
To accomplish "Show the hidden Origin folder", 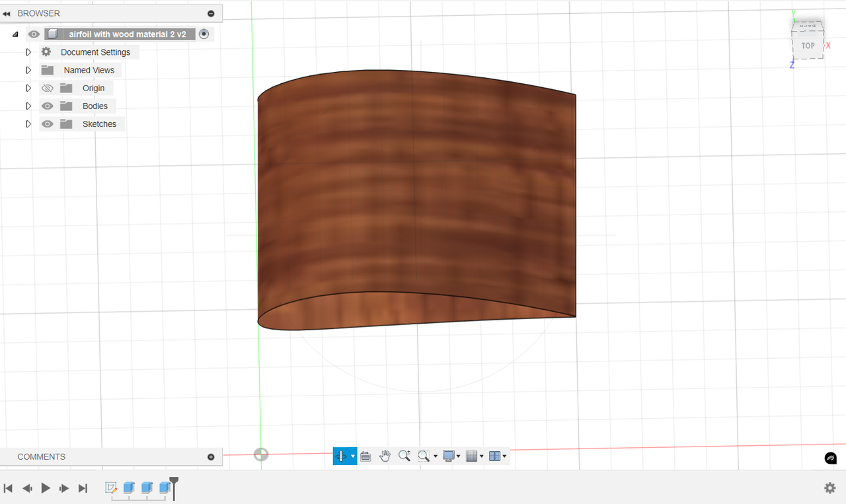I will 47,88.
